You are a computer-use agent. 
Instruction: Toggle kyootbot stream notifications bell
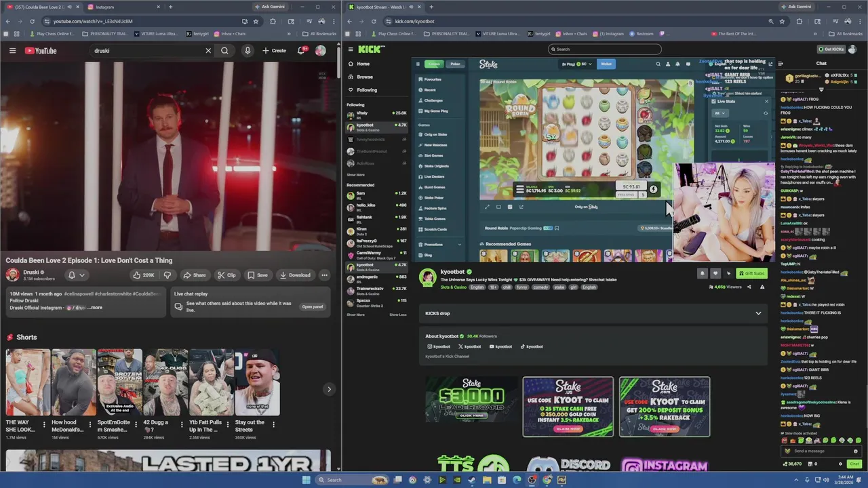[x=702, y=273]
